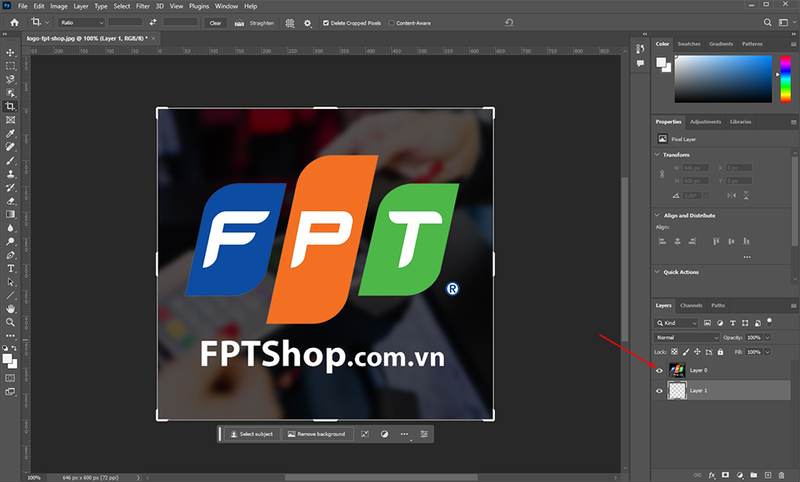
Task: Select the Zoom tool
Action: pyautogui.click(x=10, y=322)
